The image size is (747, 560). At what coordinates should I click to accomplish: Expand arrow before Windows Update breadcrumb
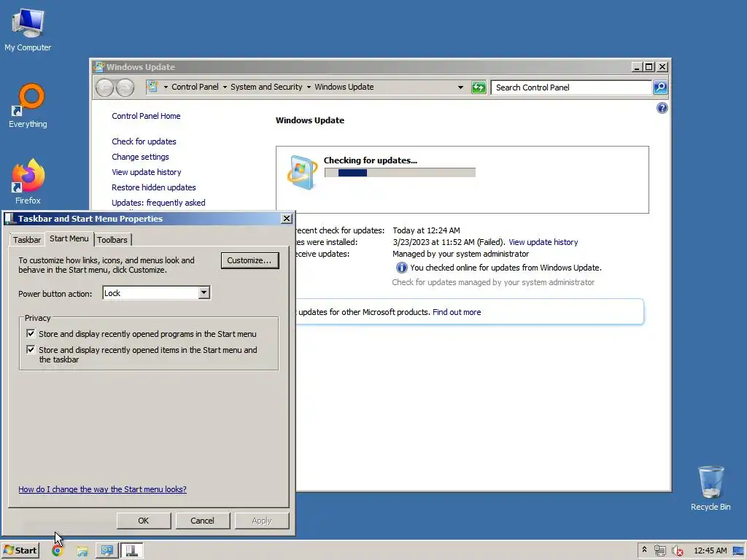pos(309,87)
